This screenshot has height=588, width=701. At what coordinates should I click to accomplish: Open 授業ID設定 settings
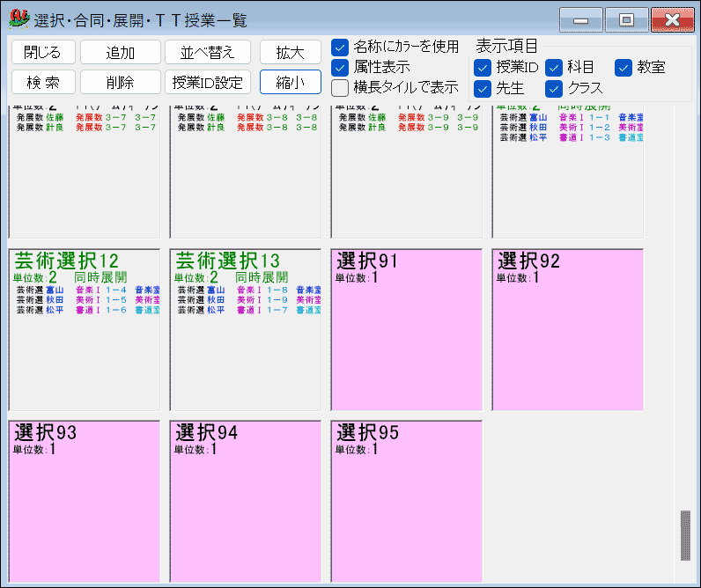pos(208,82)
